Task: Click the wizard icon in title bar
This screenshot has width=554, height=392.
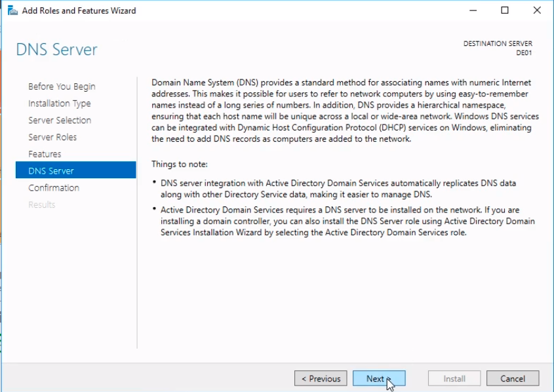Action: pyautogui.click(x=12, y=10)
